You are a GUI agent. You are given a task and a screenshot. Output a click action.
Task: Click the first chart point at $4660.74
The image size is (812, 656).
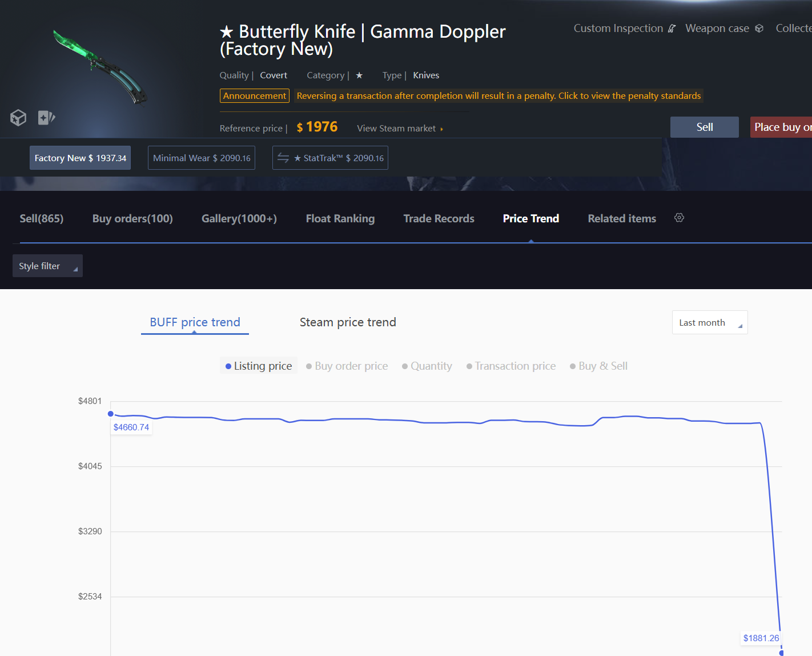click(x=111, y=414)
